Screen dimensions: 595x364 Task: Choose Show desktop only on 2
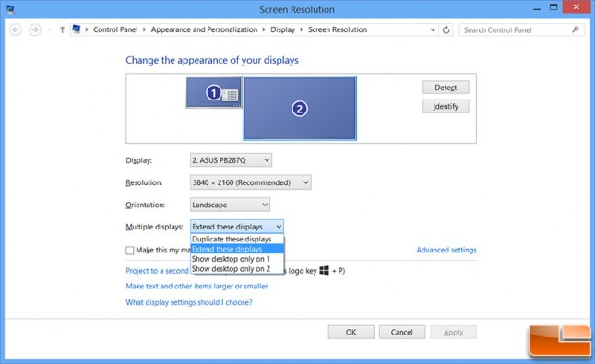click(x=237, y=269)
